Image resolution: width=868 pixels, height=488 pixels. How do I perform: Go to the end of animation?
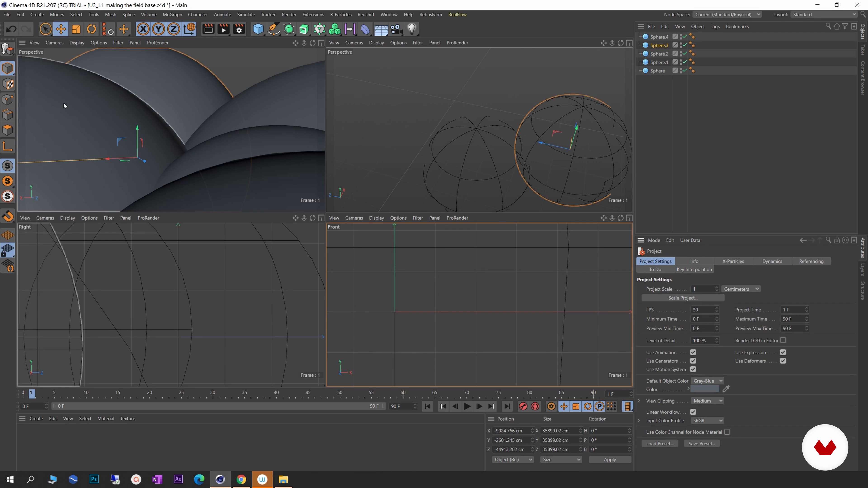coord(507,406)
